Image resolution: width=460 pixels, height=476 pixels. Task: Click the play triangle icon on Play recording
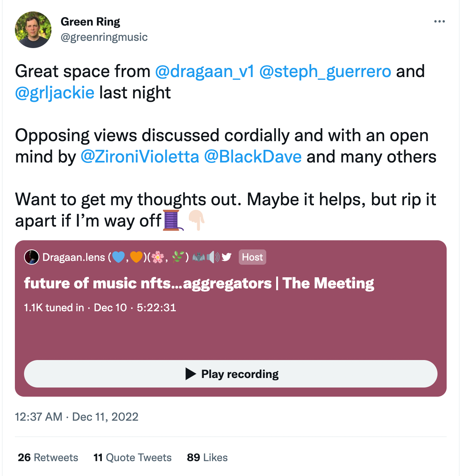tap(190, 374)
